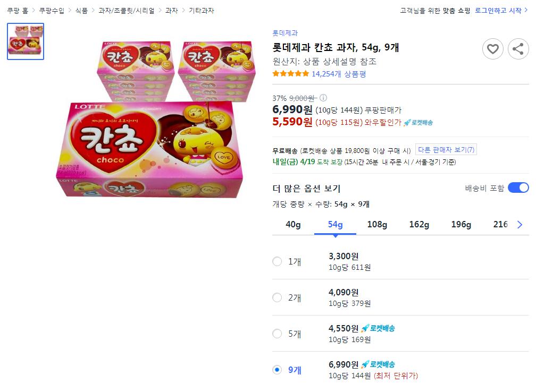The height and width of the screenshot is (392, 536).
Task: Click the five-star rating icons
Action: pos(290,74)
